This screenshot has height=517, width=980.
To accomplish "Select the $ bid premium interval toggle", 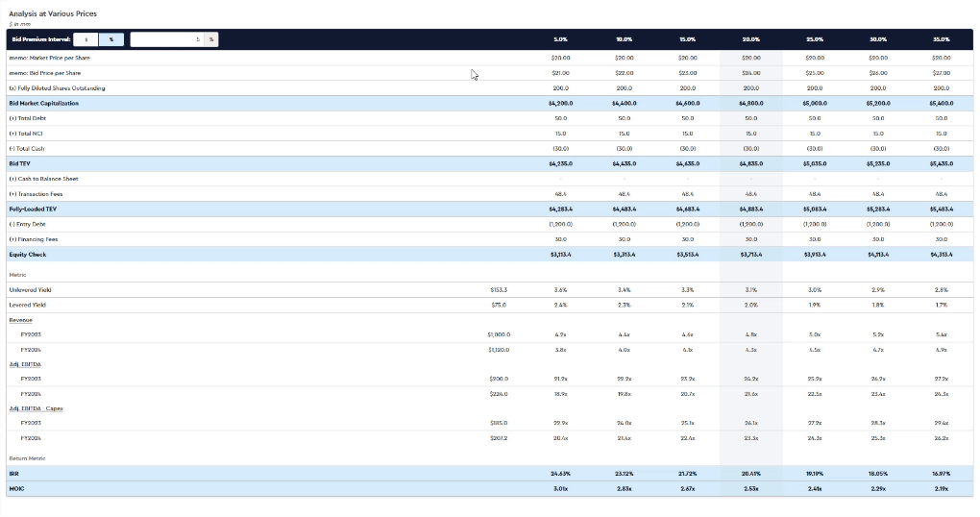I will point(86,39).
